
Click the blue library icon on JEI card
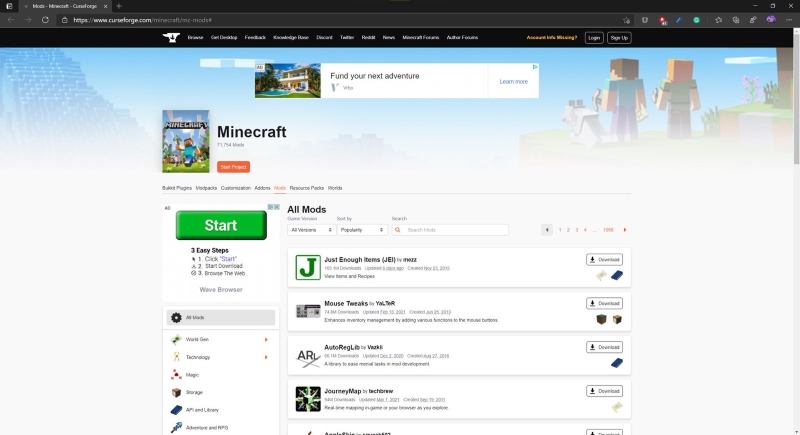[617, 275]
